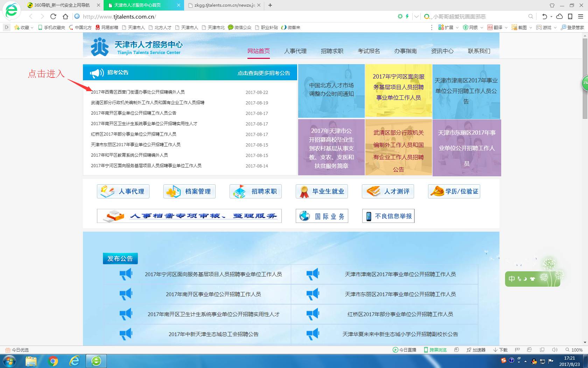Image resolution: width=588 pixels, height=368 pixels.
Task: Expand the 收藏 favorites dropdown
Action: click(32, 27)
